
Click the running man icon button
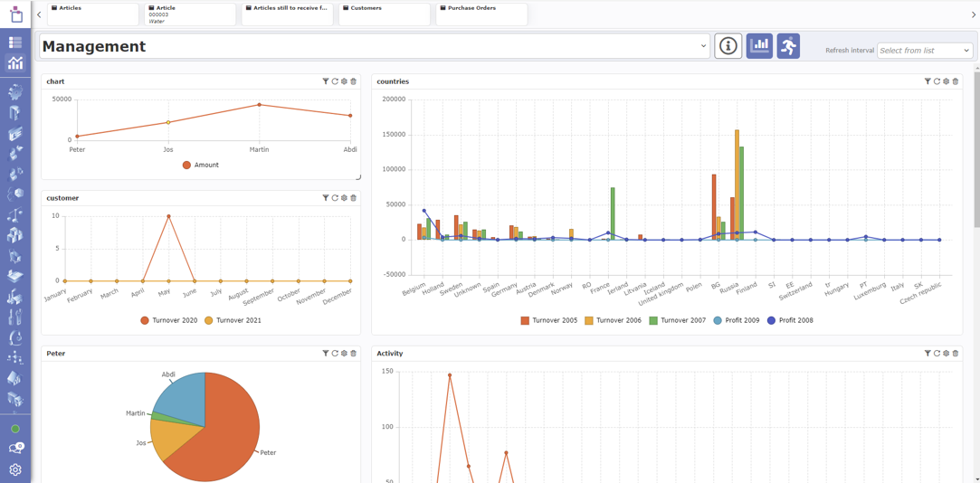tap(788, 46)
